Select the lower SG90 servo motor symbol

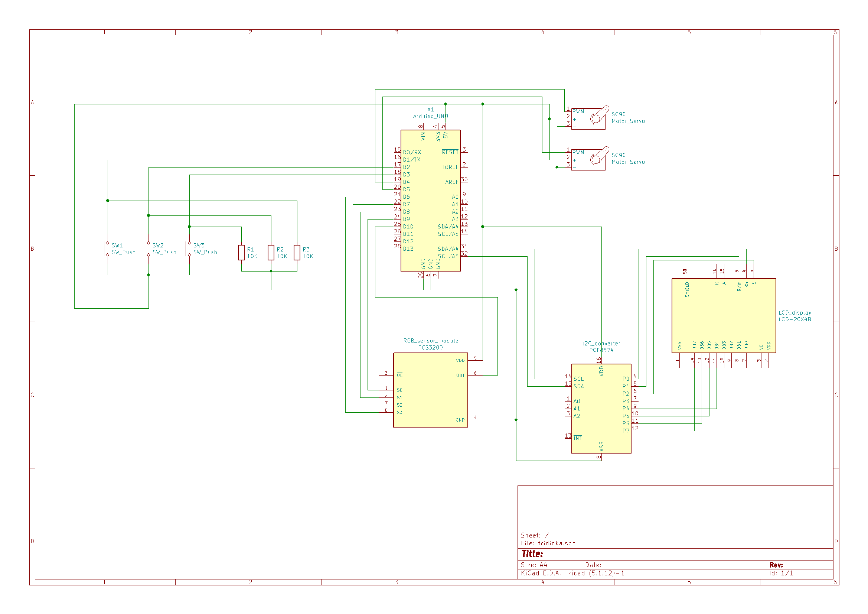point(588,160)
